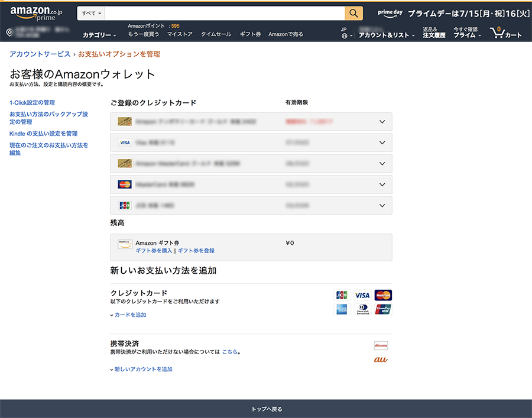Click トップへ戻る footer button
This screenshot has height=418, width=532.
click(x=266, y=409)
